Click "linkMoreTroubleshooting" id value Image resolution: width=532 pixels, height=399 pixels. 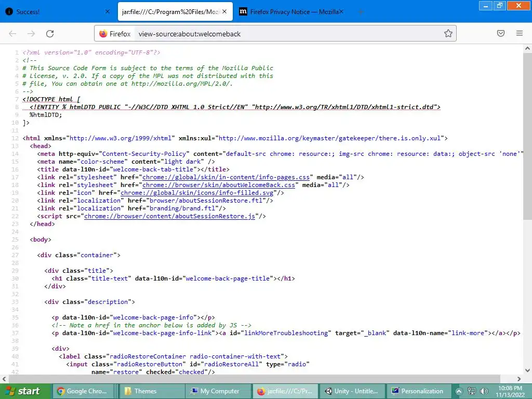coord(286,333)
